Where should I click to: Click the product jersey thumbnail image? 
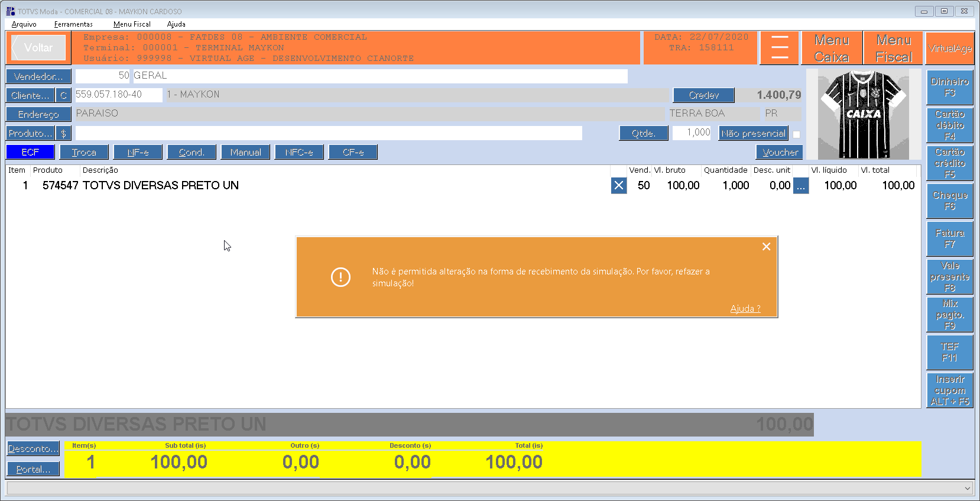(x=864, y=114)
